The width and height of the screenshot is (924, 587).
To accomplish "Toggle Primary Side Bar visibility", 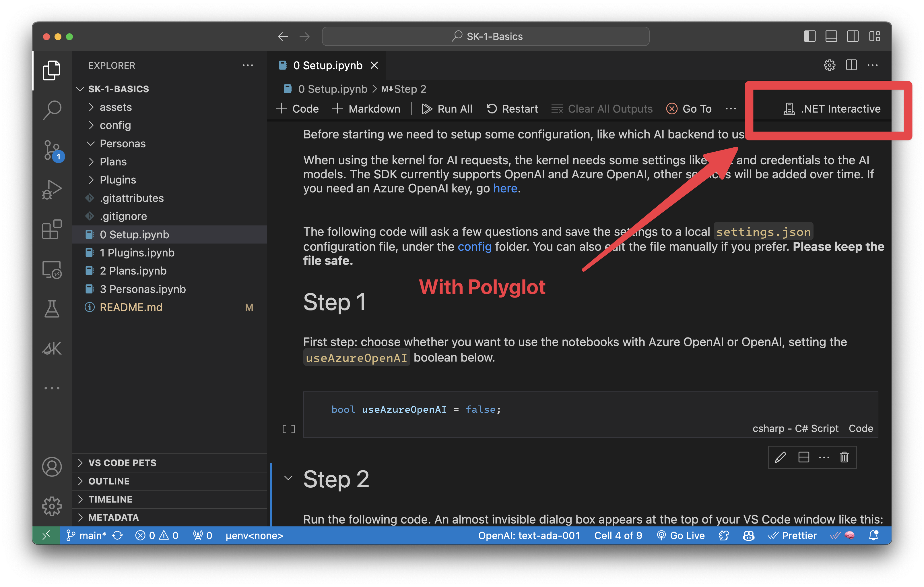I will [810, 36].
